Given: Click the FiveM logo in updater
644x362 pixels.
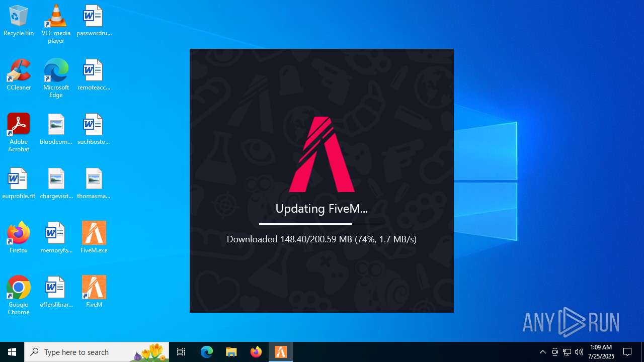Looking at the screenshot, I should (x=322, y=154).
